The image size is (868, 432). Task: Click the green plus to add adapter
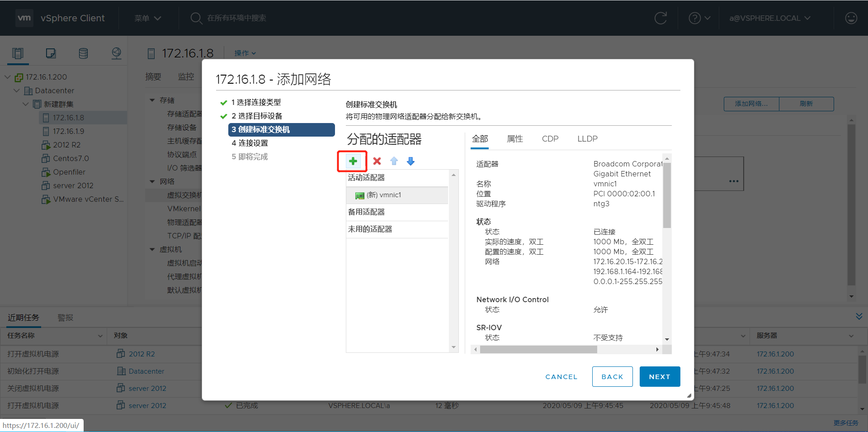(353, 161)
